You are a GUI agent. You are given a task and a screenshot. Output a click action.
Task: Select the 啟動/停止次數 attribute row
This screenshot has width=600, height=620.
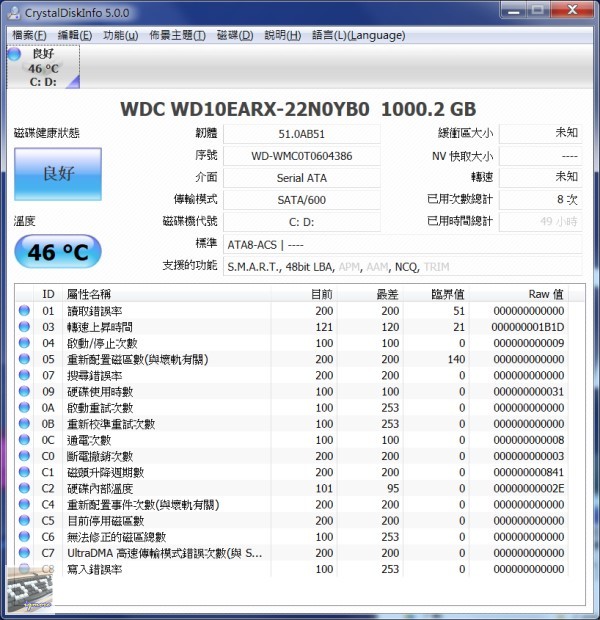pos(291,343)
